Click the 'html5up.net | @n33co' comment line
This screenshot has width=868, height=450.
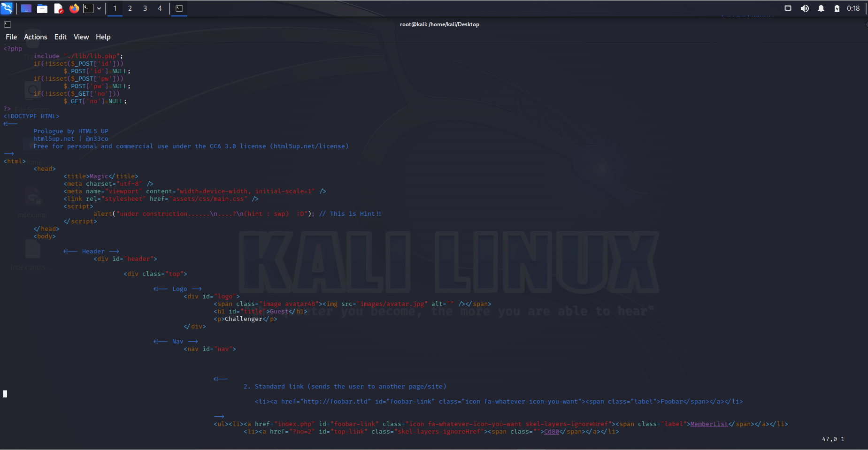[x=71, y=139]
